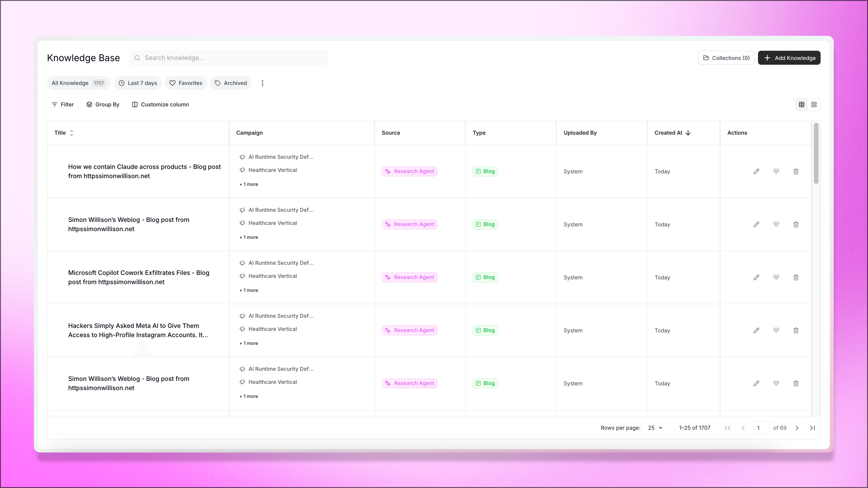Image resolution: width=868 pixels, height=488 pixels.
Task: Open the Rows per page dropdown
Action: point(655,428)
